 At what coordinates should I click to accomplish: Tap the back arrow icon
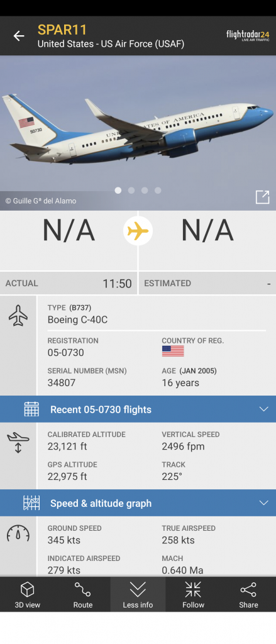click(19, 36)
